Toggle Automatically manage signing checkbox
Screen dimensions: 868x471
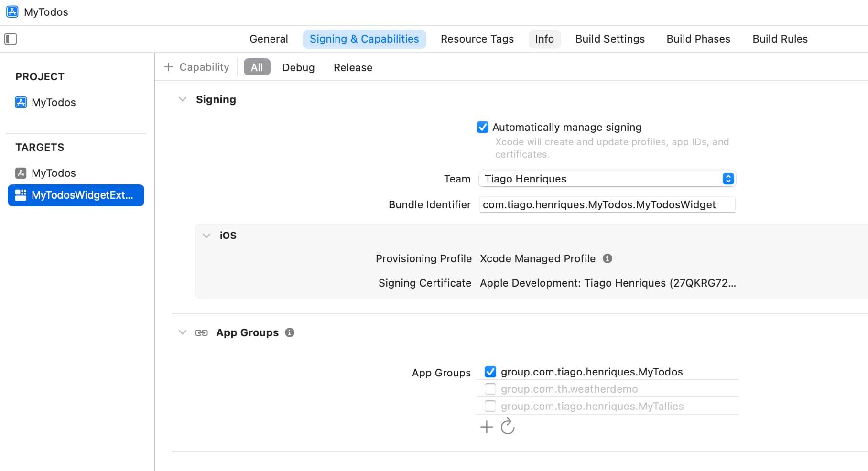483,127
